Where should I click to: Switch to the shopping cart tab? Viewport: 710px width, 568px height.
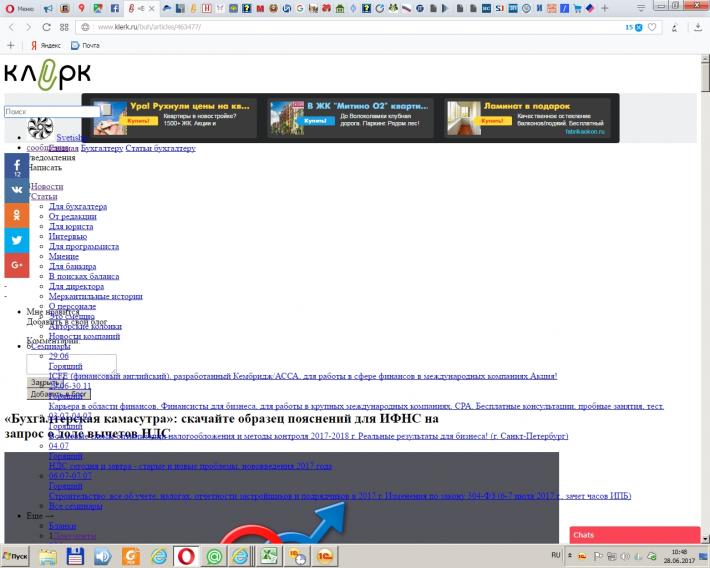pos(577,8)
